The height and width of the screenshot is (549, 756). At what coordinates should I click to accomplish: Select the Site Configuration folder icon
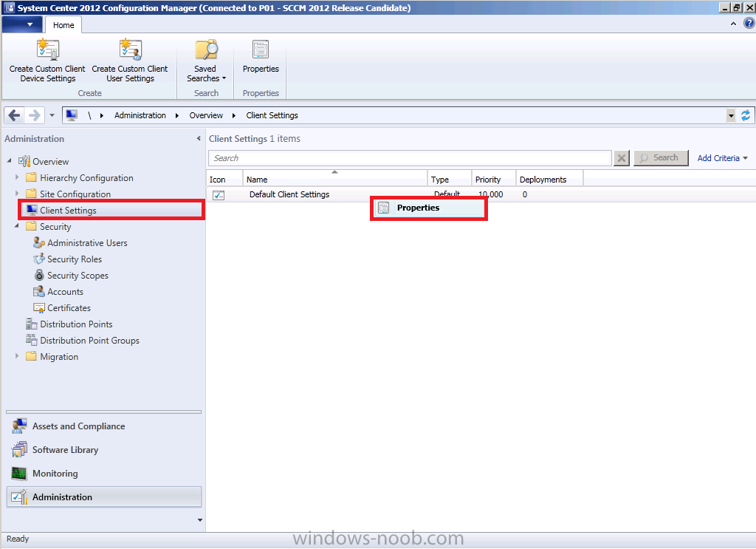click(x=31, y=194)
